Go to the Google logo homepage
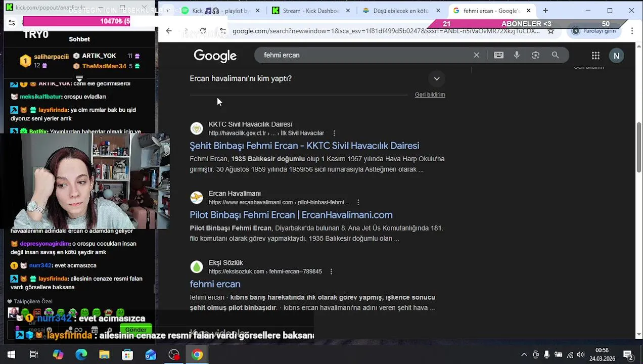The width and height of the screenshot is (643, 364). pos(215,56)
